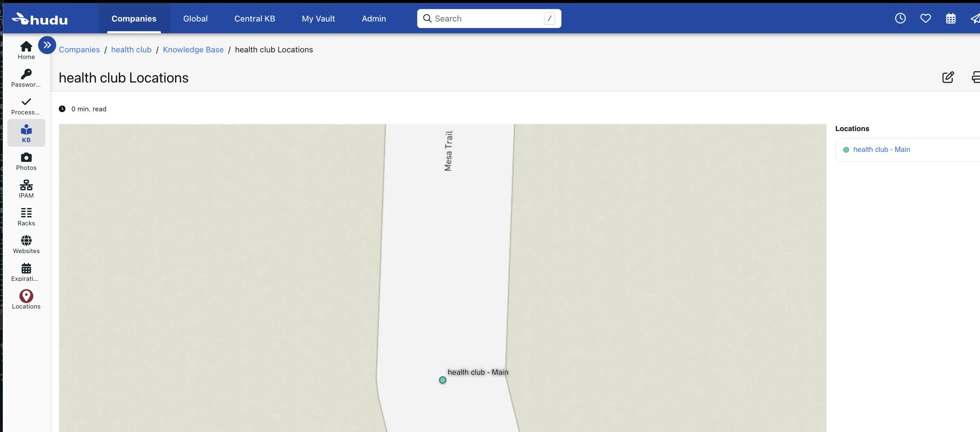Expand sidebar with double-chevron button

[47, 45]
